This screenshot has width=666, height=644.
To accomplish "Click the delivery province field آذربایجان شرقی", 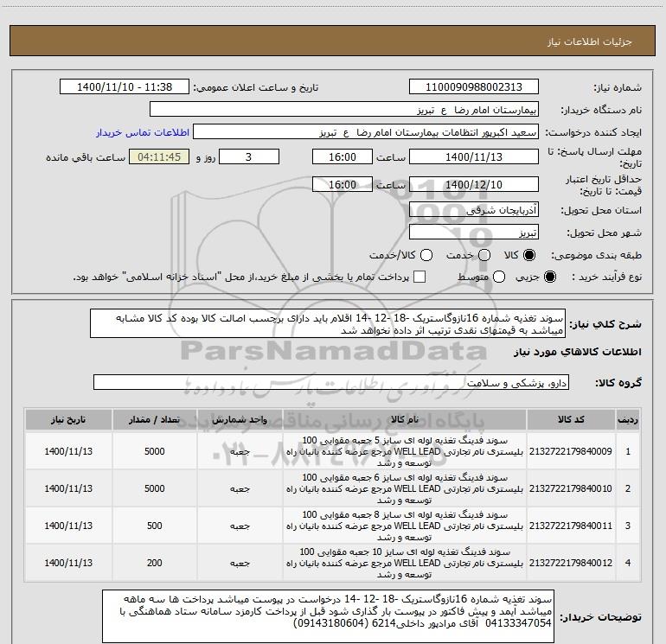I will pyautogui.click(x=474, y=209).
